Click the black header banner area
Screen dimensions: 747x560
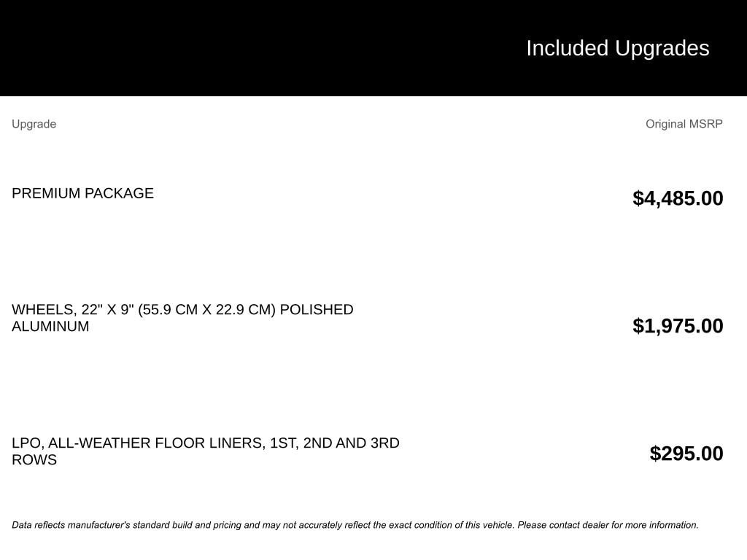click(373, 47)
